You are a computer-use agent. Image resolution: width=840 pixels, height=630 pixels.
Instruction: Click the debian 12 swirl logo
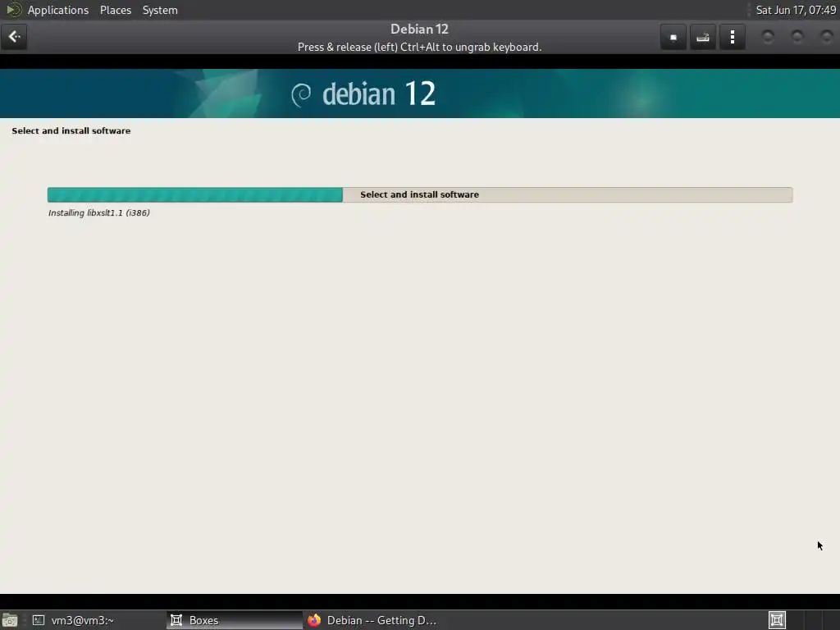tap(301, 95)
